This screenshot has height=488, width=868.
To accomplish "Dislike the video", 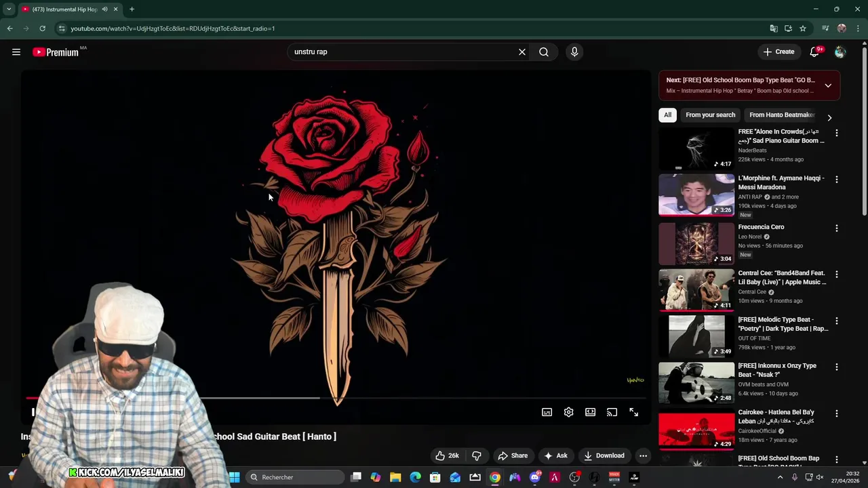I will tap(477, 455).
